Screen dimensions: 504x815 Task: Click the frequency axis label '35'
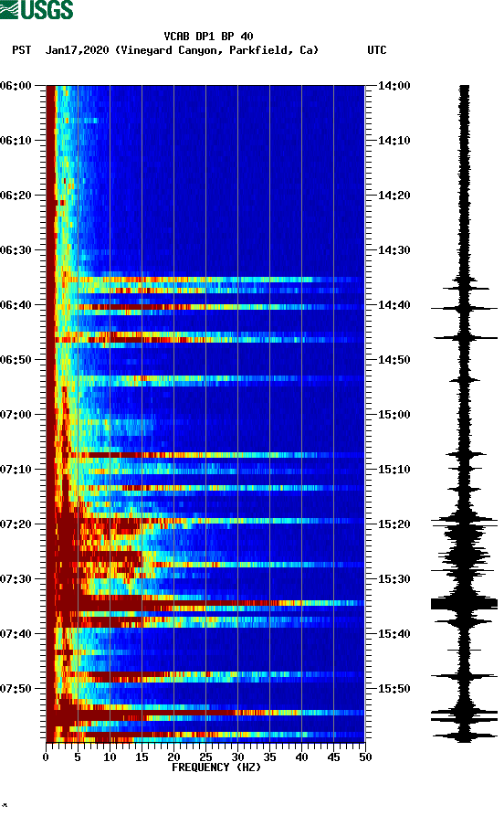[x=269, y=757]
